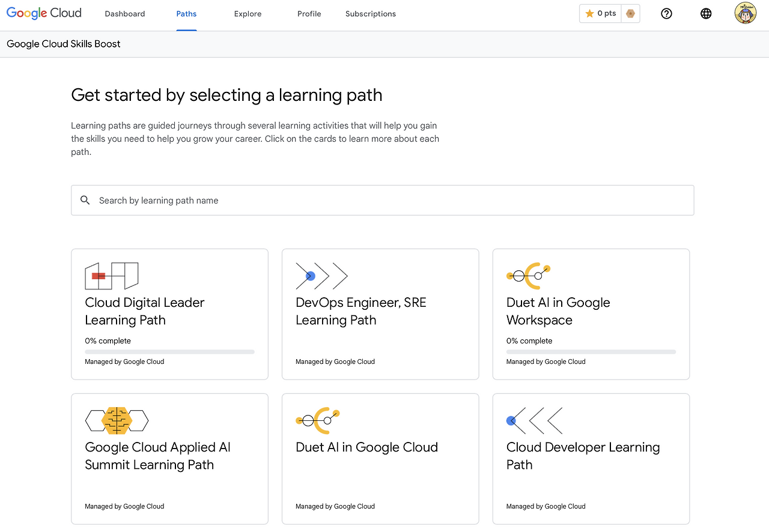Switch to the Profile tab

pyautogui.click(x=309, y=14)
